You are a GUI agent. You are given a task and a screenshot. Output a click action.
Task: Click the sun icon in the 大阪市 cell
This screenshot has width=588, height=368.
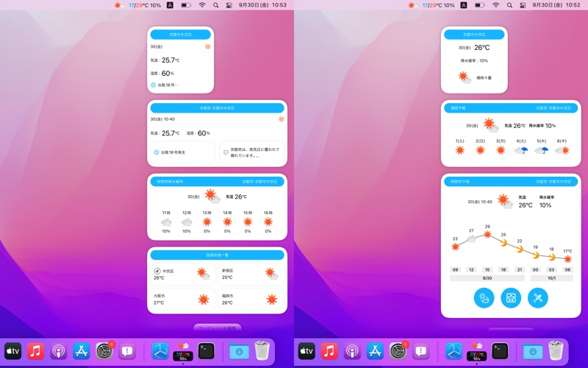204,300
